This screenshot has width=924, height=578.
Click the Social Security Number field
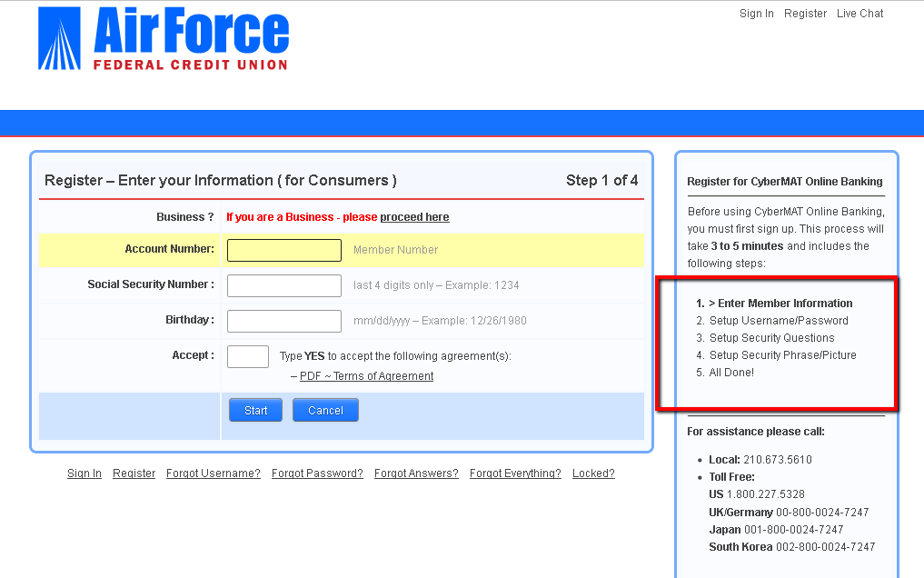pos(283,285)
